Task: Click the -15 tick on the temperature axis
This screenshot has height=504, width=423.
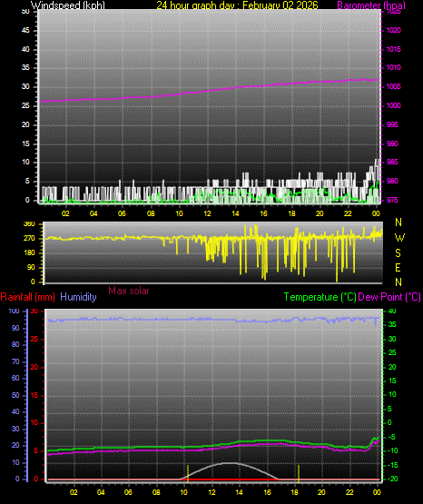Action: 393,465
